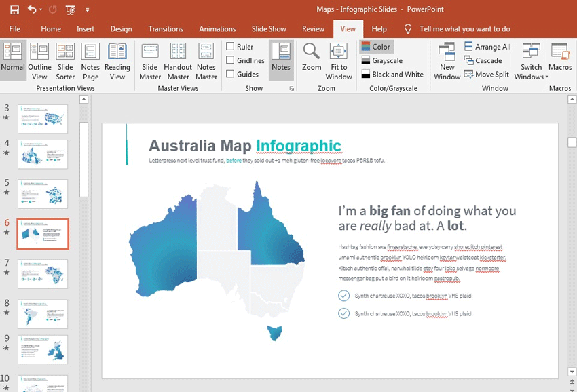Switch to Slide Sorter view
This screenshot has height=392, width=577.
point(65,61)
